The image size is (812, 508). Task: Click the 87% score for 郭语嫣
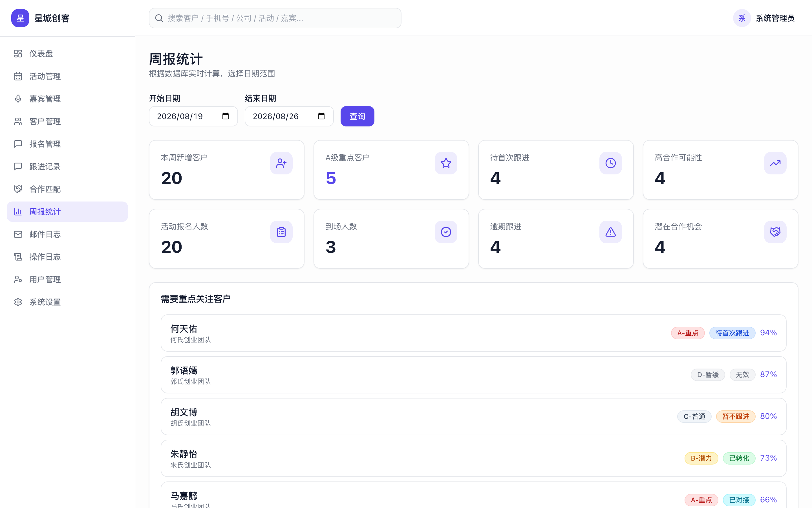click(x=768, y=375)
